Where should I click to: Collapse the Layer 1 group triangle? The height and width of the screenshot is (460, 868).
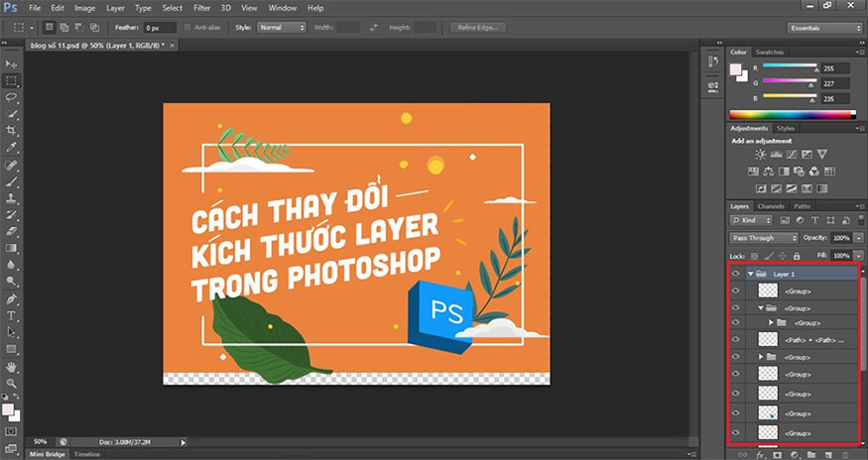point(750,273)
